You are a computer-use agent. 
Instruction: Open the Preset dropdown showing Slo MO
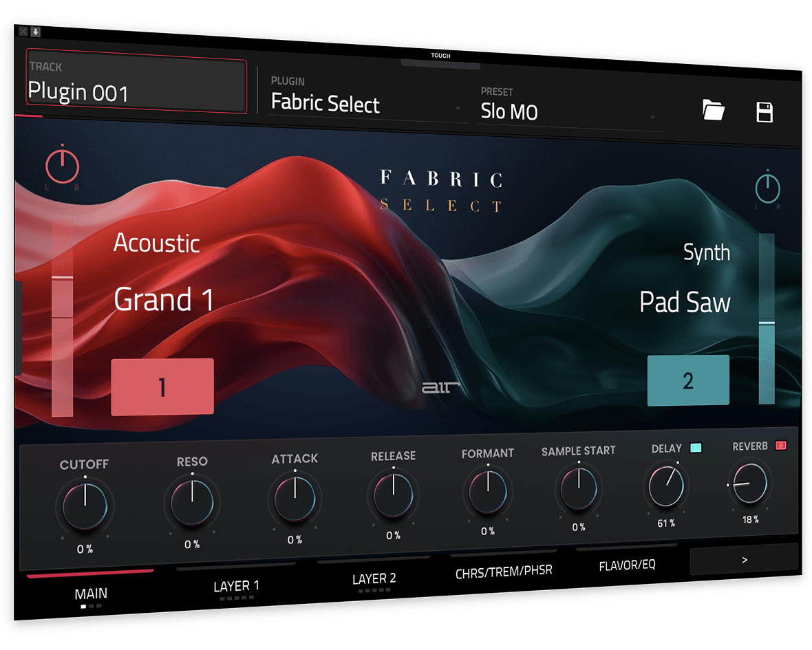tap(569, 112)
